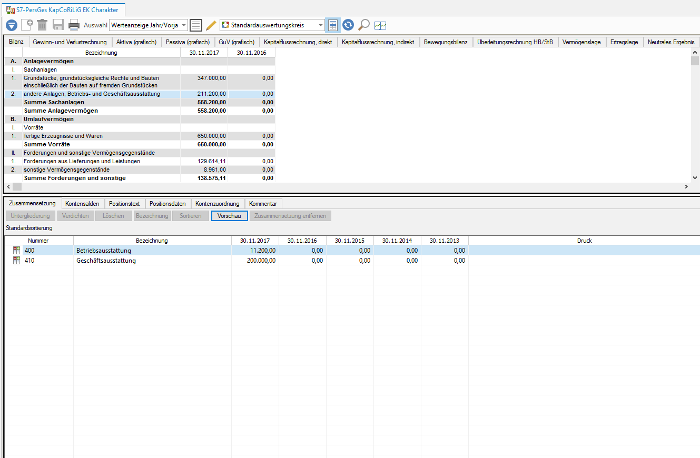This screenshot has height=458, width=700.
Task: Open Kapitalflussrechnung, indirekt tab
Action: (x=378, y=42)
